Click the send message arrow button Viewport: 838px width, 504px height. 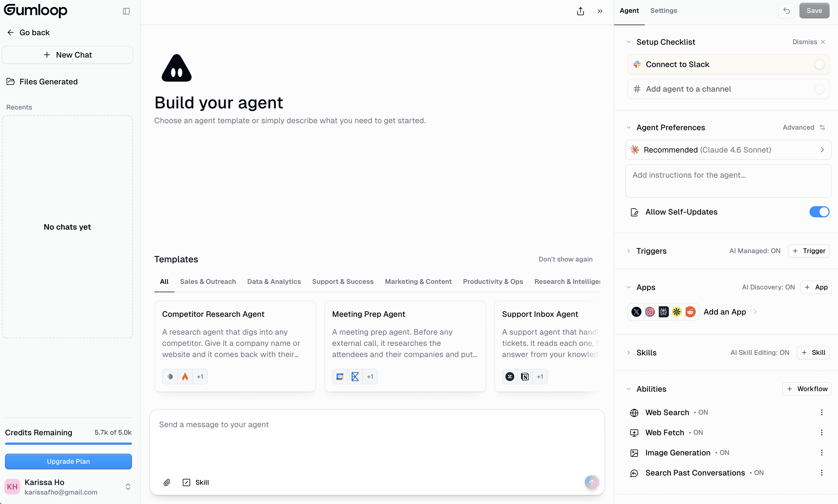[592, 482]
